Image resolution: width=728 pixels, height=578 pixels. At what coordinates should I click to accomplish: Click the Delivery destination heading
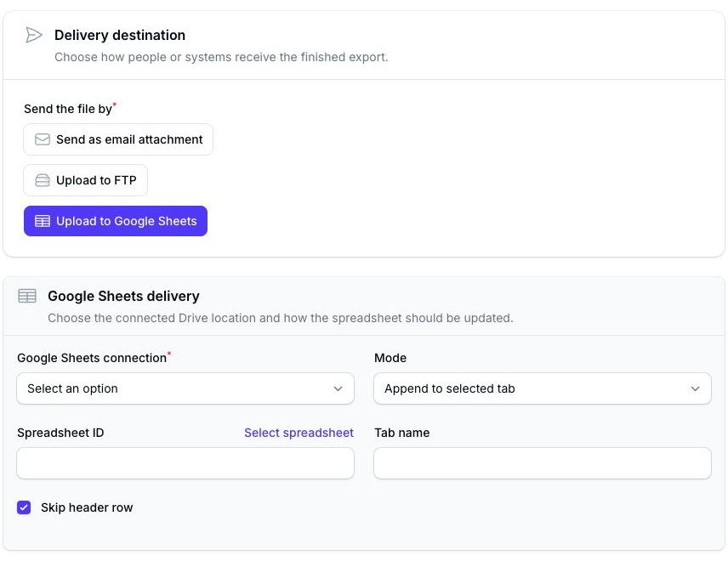(x=120, y=35)
